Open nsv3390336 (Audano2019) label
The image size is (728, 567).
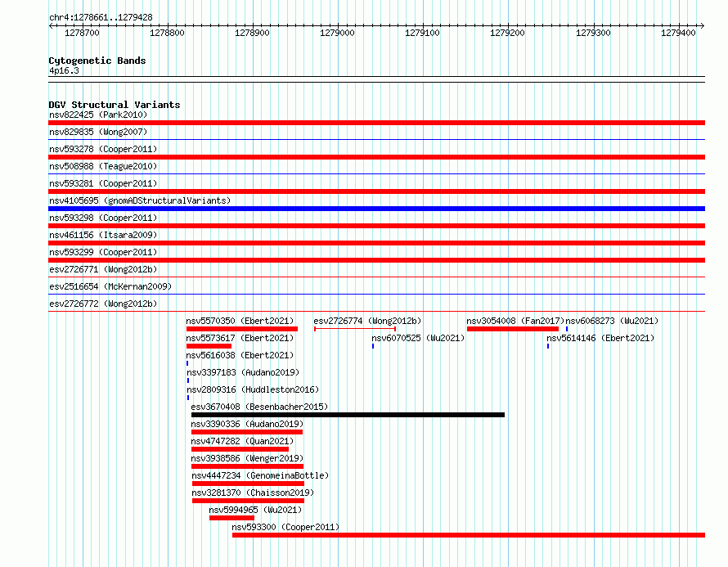click(x=247, y=424)
